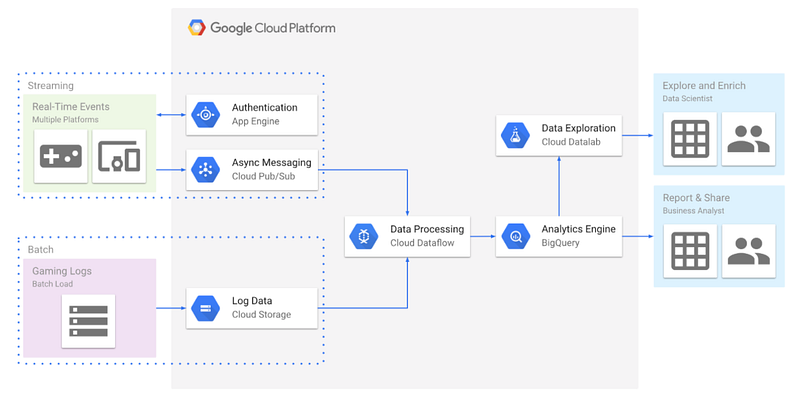Click the Cloud Dataflow hexagon icon

363,236
